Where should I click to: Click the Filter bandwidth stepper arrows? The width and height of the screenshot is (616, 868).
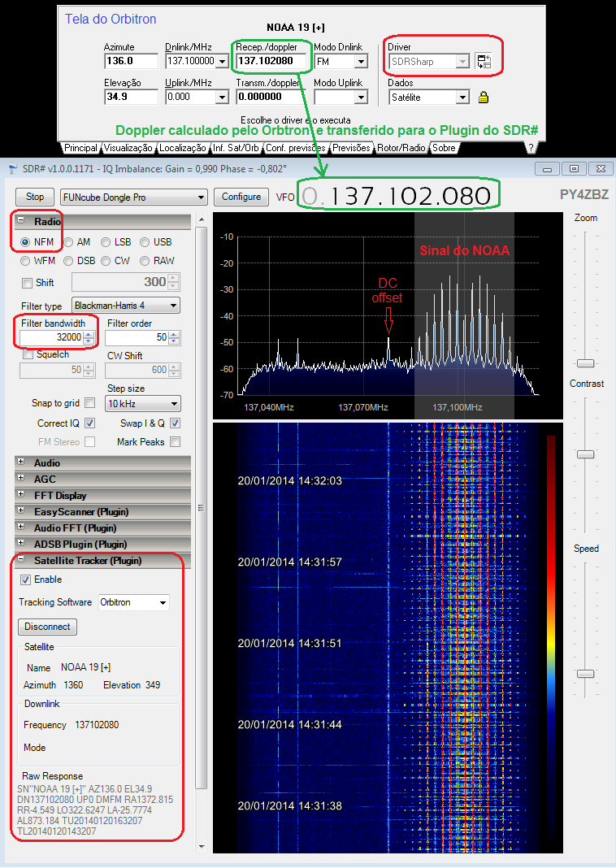[x=89, y=337]
